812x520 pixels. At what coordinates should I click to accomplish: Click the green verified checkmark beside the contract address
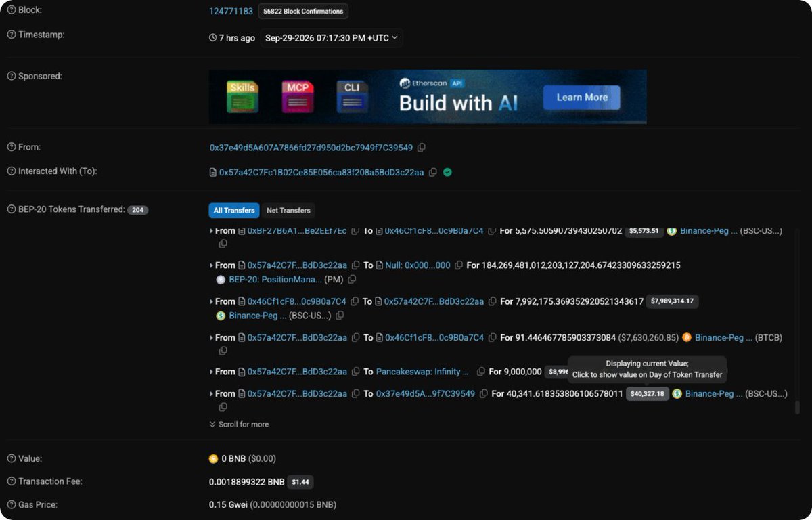pyautogui.click(x=447, y=173)
